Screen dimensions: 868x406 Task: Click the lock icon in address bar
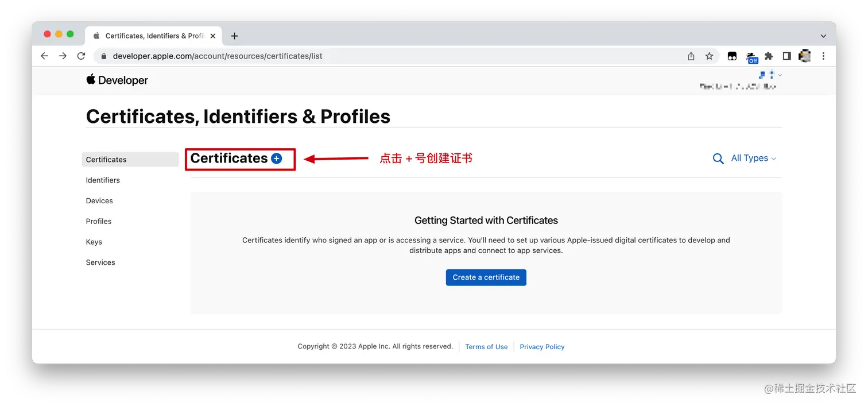[x=104, y=56]
